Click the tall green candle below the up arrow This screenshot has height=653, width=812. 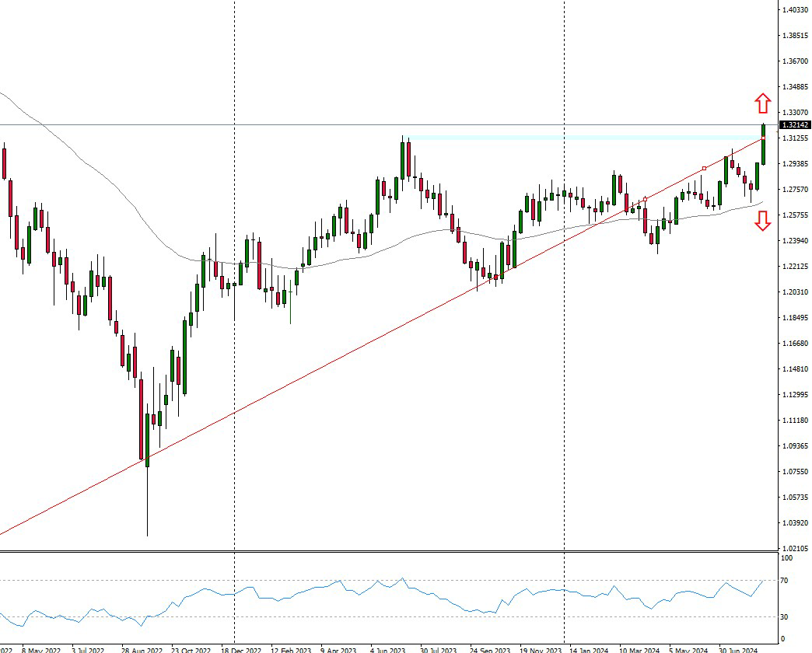pyautogui.click(x=764, y=145)
